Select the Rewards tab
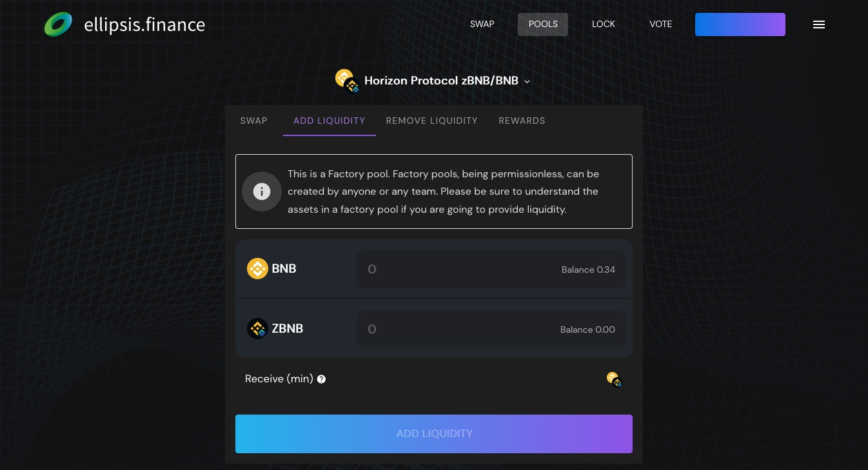This screenshot has width=868, height=470. coord(522,121)
